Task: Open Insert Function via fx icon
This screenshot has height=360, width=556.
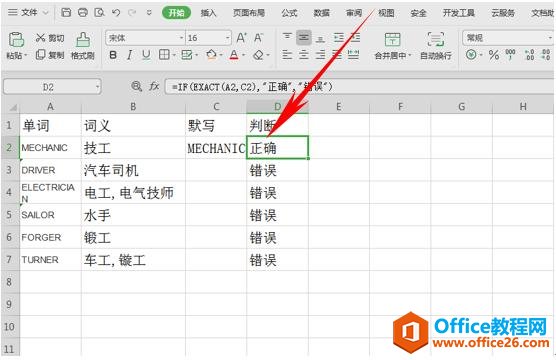Action: [154, 86]
